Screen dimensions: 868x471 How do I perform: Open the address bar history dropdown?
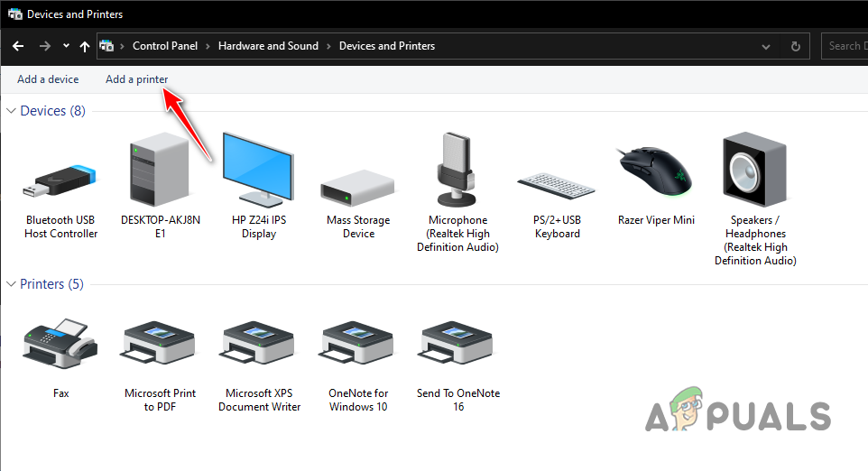point(766,47)
